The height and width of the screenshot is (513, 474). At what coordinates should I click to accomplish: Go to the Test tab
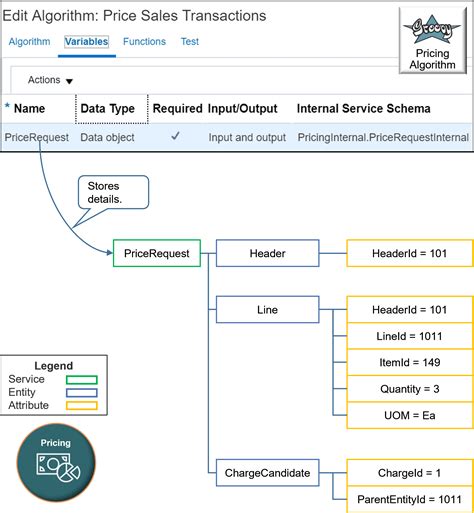(x=190, y=42)
